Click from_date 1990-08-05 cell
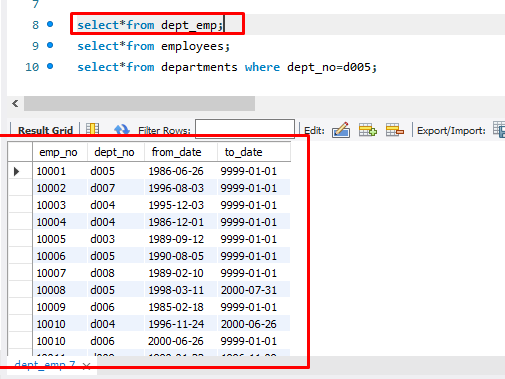The height and width of the screenshot is (379, 505). coord(181,256)
